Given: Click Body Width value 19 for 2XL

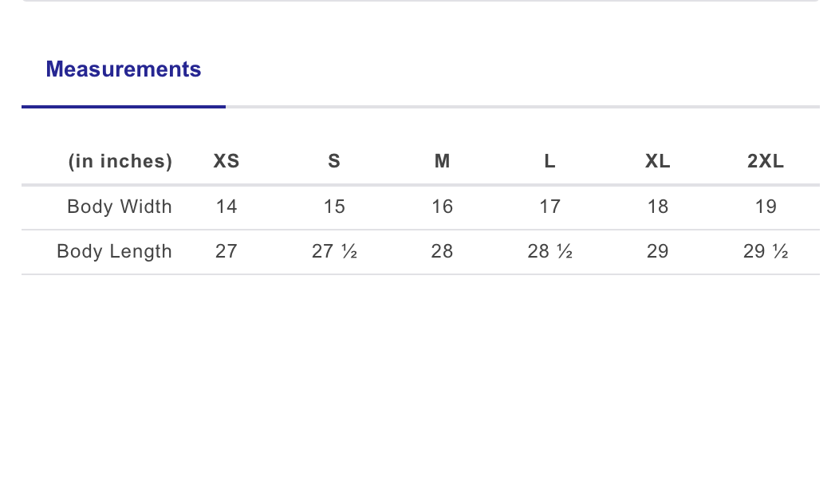Looking at the screenshot, I should point(766,207).
